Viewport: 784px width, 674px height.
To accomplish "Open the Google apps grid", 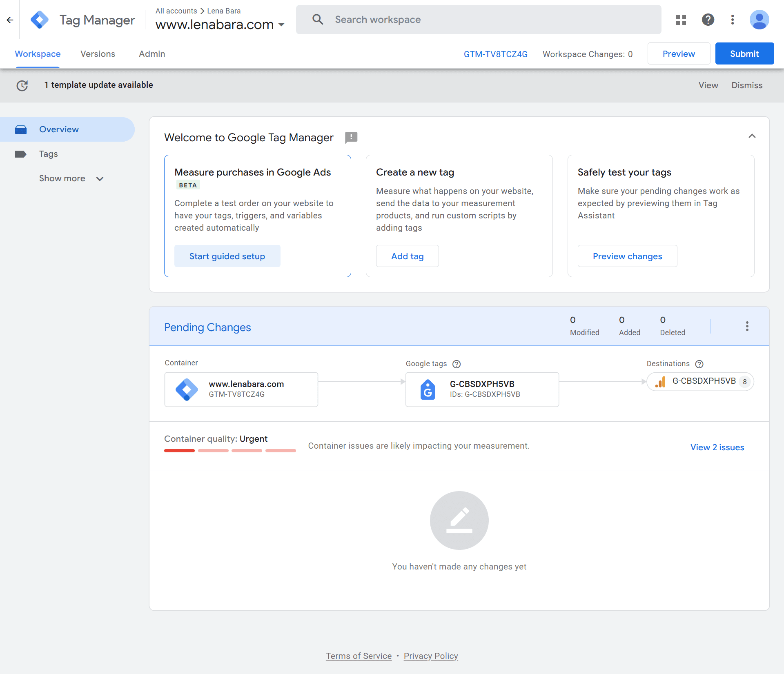I will pos(681,20).
